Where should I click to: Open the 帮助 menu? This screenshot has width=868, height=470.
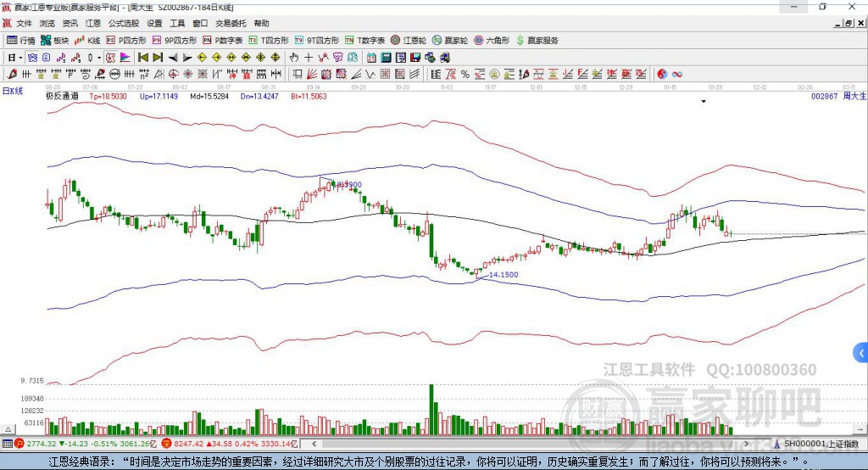click(261, 23)
